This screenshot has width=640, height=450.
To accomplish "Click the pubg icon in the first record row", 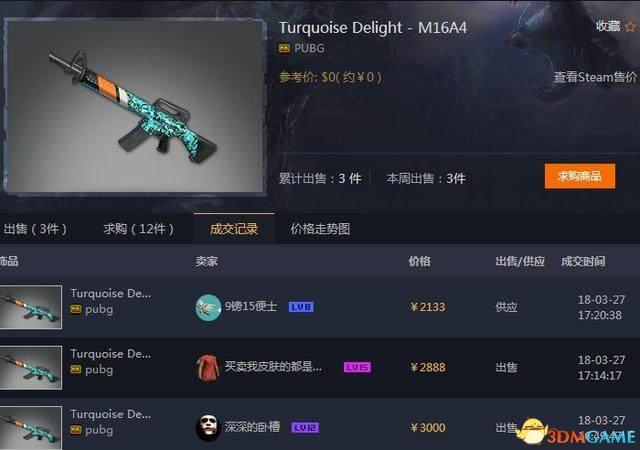I will pyautogui.click(x=76, y=310).
